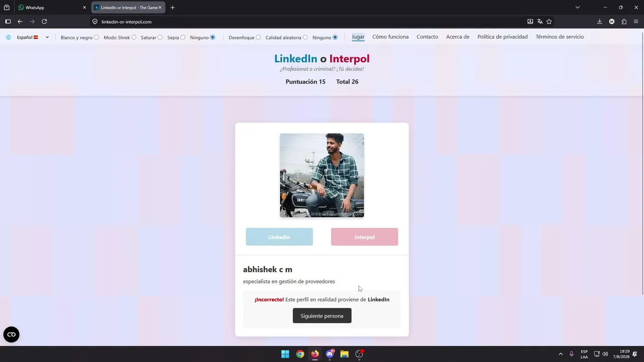Open the Acerca de page

pyautogui.click(x=458, y=37)
